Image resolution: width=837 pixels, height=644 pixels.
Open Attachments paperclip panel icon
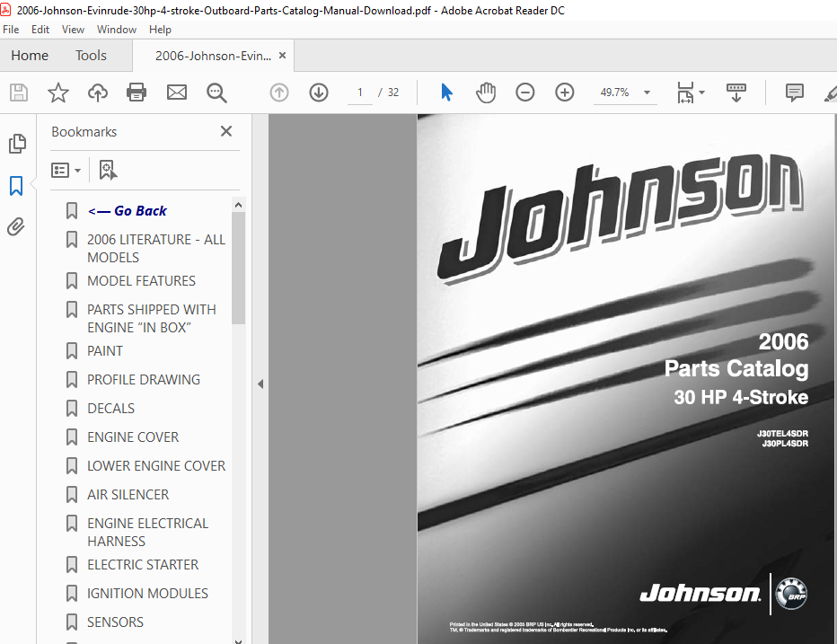click(x=16, y=227)
